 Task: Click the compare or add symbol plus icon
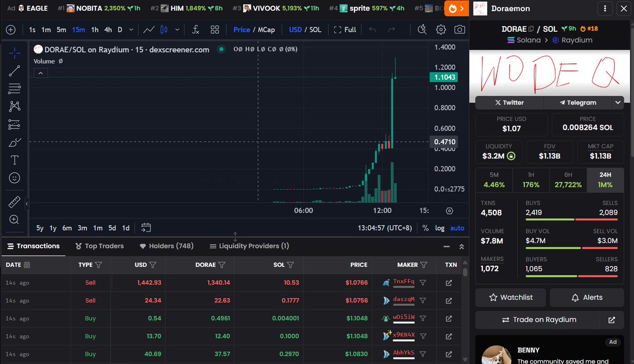point(11,30)
